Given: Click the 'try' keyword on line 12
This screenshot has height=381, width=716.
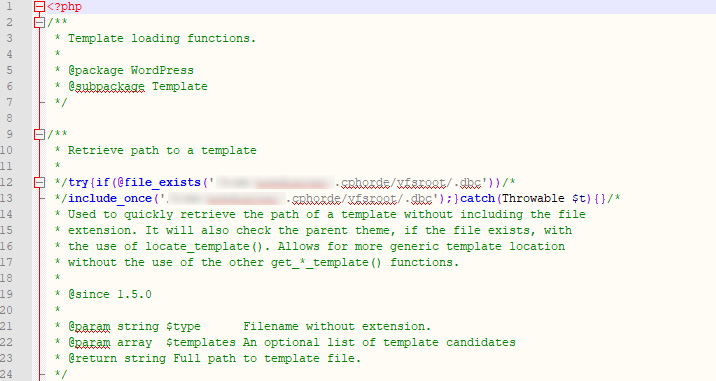Looking at the screenshot, I should (x=78, y=182).
